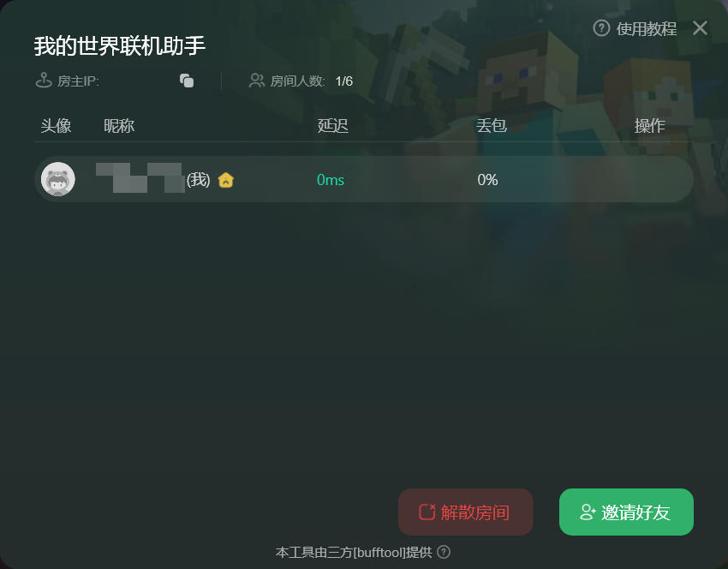The image size is (728, 569).
Task: Click the yellow house host badge icon
Action: (x=225, y=180)
